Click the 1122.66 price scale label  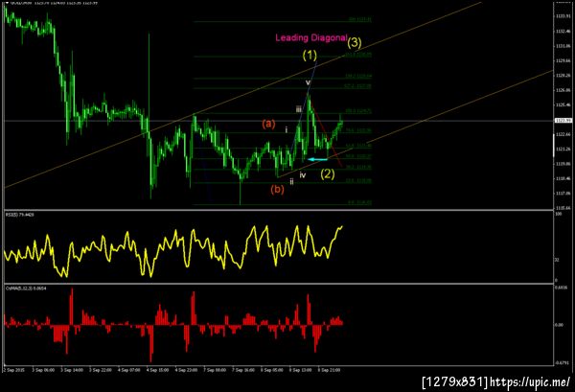coord(563,134)
